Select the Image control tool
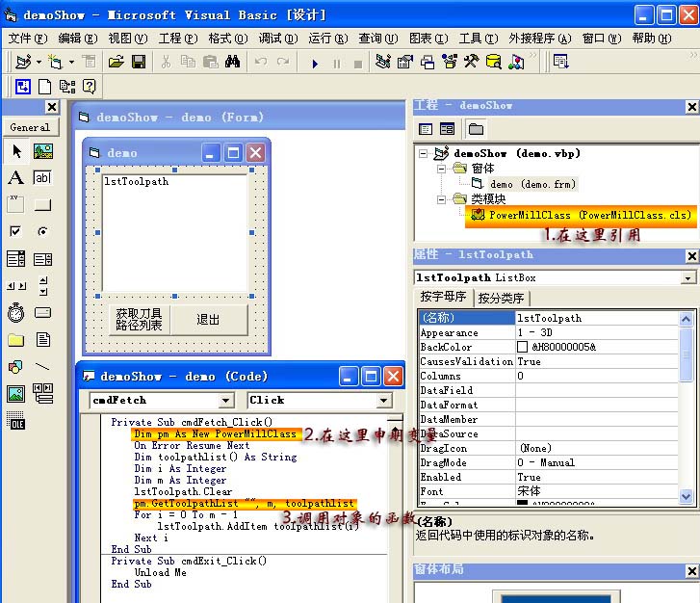 16,394
